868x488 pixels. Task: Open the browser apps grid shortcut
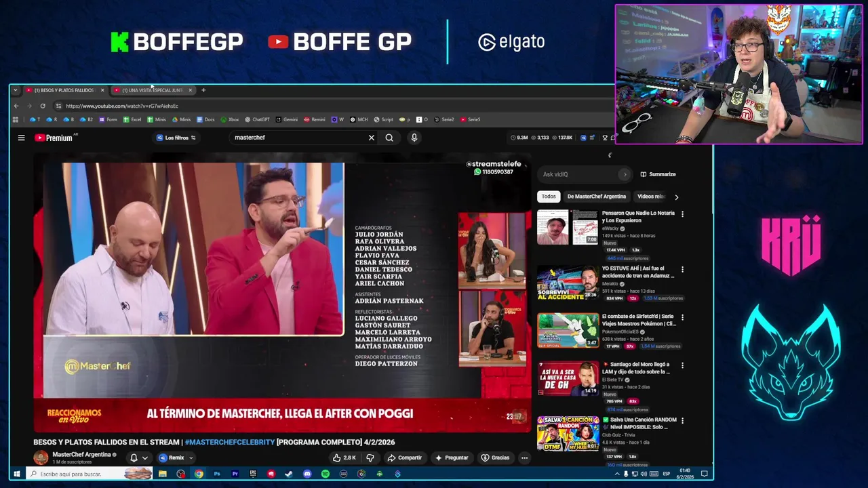15,119
